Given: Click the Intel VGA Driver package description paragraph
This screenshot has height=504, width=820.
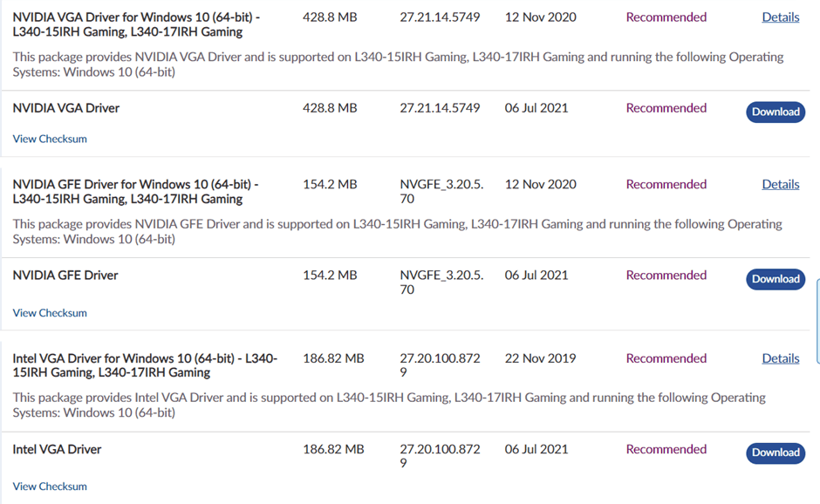Looking at the screenshot, I should coord(389,405).
